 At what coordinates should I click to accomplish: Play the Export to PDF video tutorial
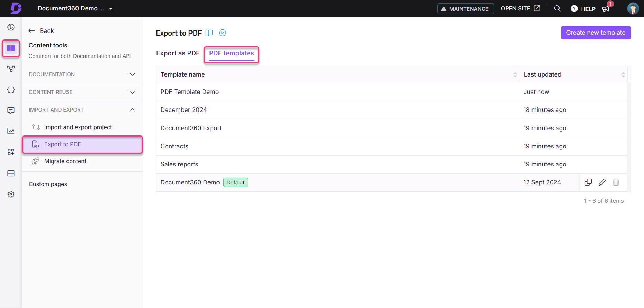click(x=223, y=33)
